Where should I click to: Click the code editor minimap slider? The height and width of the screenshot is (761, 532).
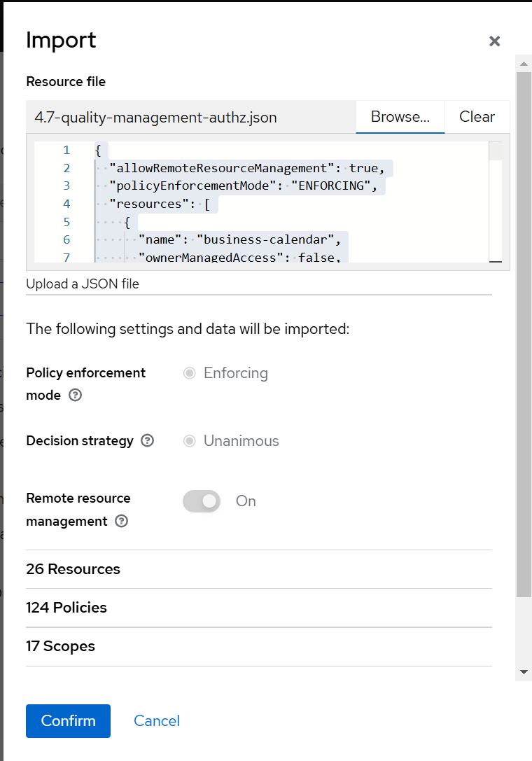[x=495, y=151]
